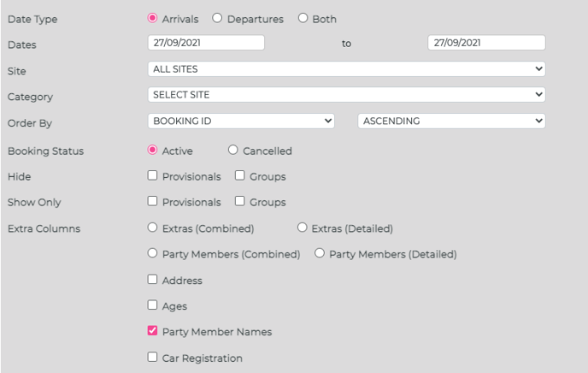The image size is (588, 373).
Task: Select the Departures date type radio
Action: (x=217, y=18)
